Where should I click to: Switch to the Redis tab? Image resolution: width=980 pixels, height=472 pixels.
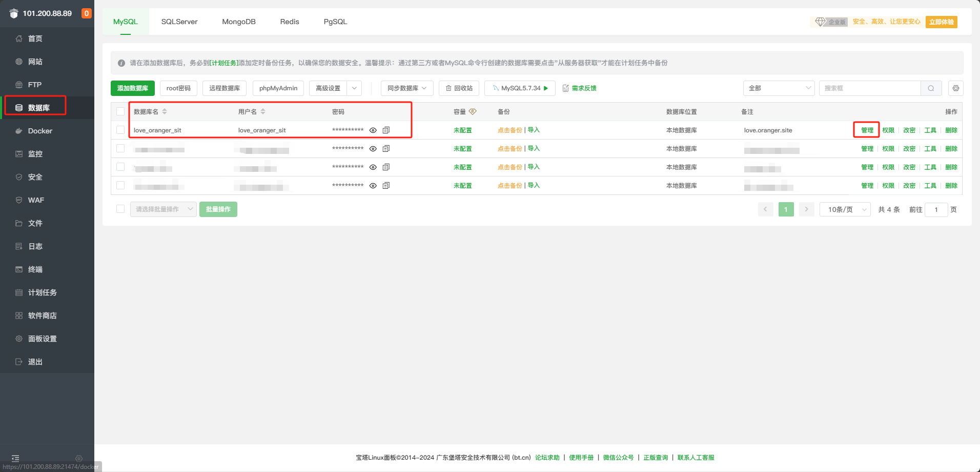point(290,22)
